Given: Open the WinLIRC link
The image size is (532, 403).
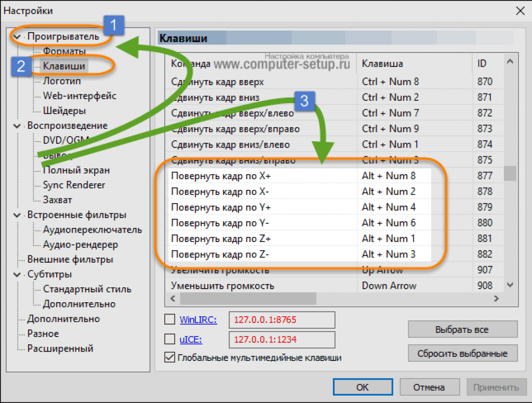Looking at the screenshot, I should [x=198, y=319].
